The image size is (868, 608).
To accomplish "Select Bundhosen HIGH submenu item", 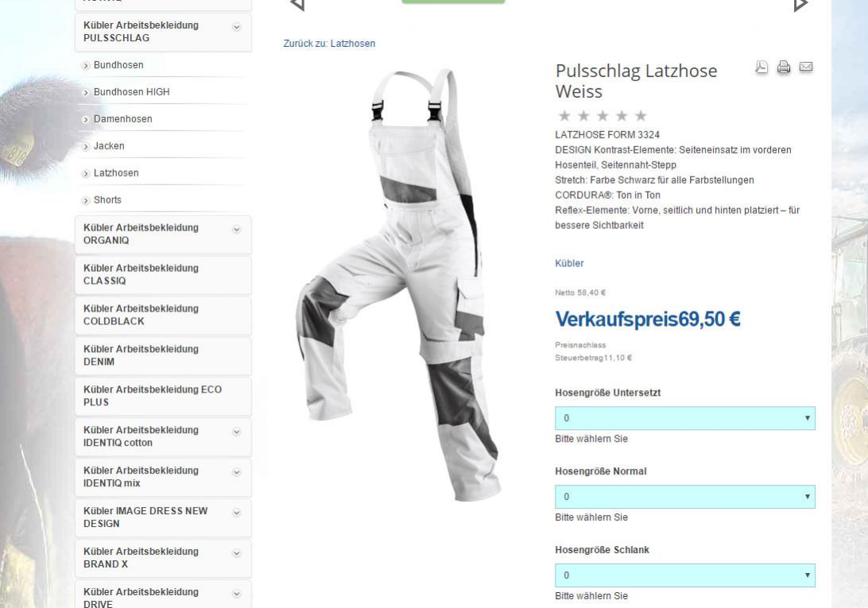I will coord(132,92).
